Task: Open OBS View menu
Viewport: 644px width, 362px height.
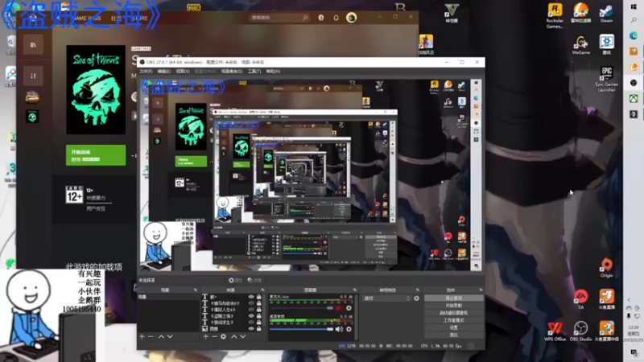Action: (x=183, y=72)
